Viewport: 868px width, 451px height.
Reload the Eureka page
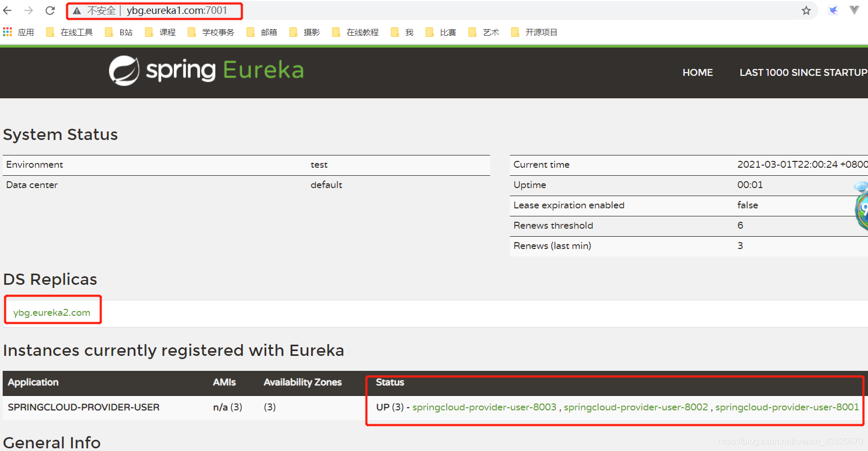pyautogui.click(x=50, y=11)
